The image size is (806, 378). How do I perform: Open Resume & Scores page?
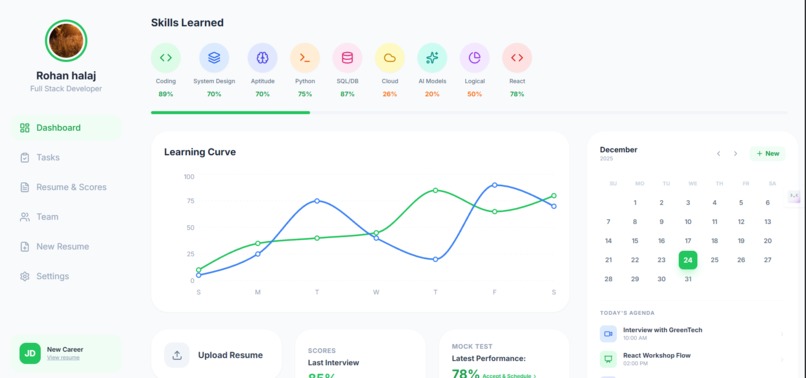click(66, 187)
